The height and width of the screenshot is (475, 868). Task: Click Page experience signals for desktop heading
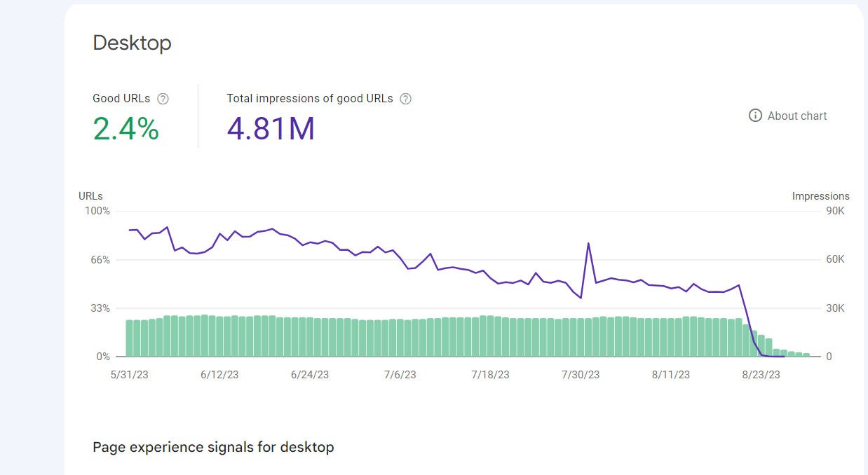213,447
